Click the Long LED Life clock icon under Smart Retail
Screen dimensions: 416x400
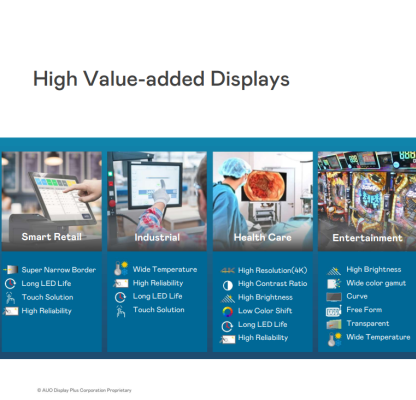10,284
